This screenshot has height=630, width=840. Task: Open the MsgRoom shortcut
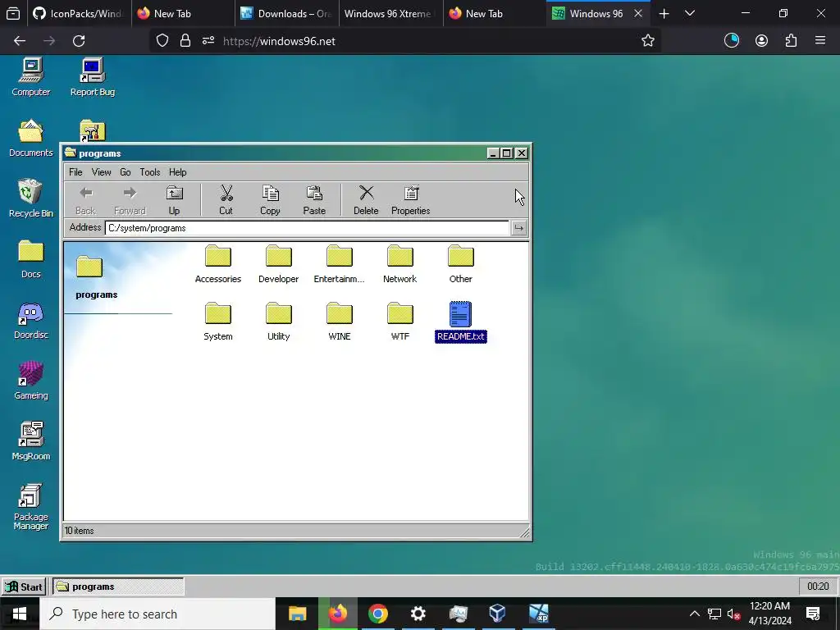(31, 441)
